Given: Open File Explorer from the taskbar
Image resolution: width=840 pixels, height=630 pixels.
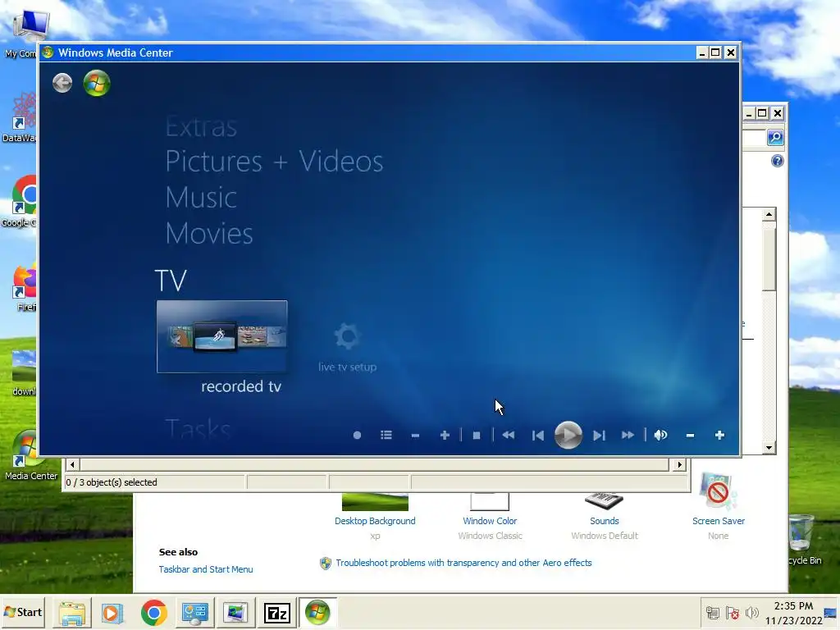Looking at the screenshot, I should click(x=72, y=613).
